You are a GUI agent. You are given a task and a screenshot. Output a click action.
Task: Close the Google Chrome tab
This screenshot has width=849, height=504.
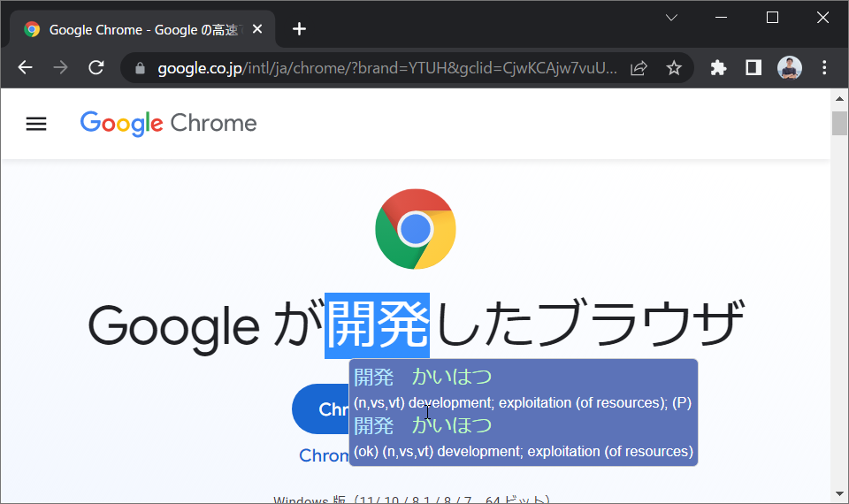pos(257,28)
